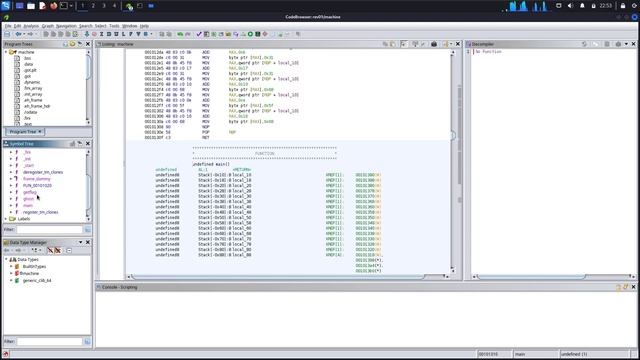Image resolution: width=640 pixels, height=360 pixels.
Task: Click the 'I' instruction navigation toolbar icon
Action: 102,34
